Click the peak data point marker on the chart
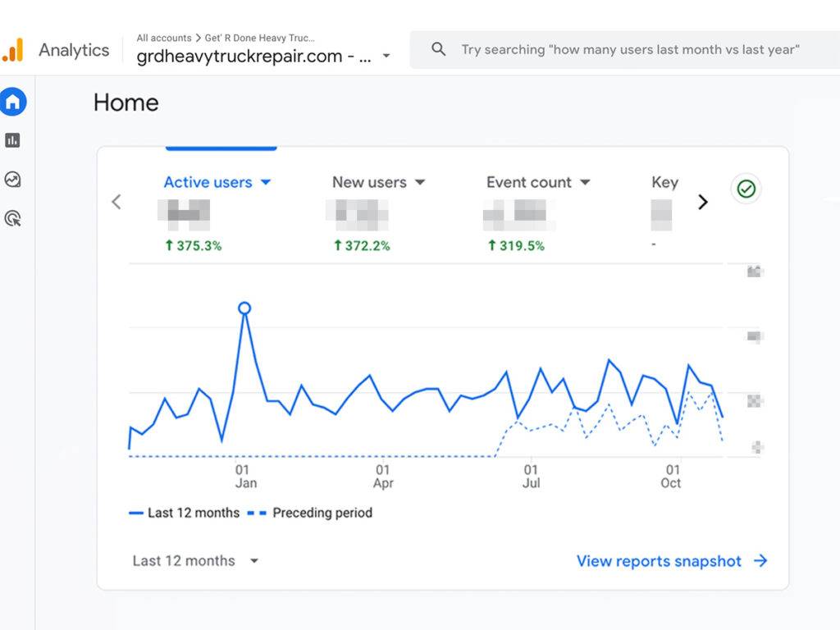The height and width of the screenshot is (630, 840). 244,307
